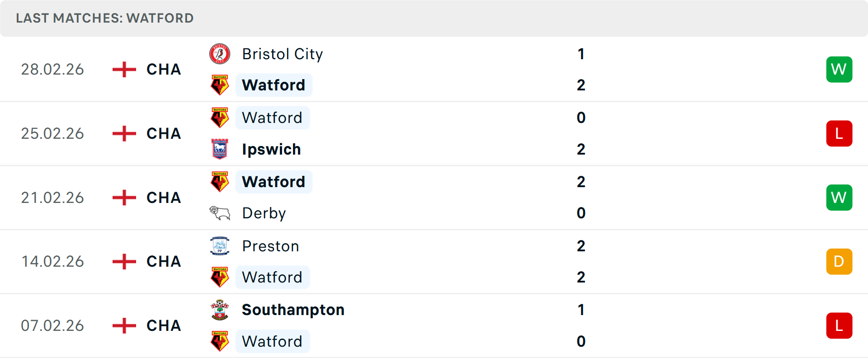Click the Bristol City club crest
Screen dimensions: 868x358
pyautogui.click(x=220, y=54)
